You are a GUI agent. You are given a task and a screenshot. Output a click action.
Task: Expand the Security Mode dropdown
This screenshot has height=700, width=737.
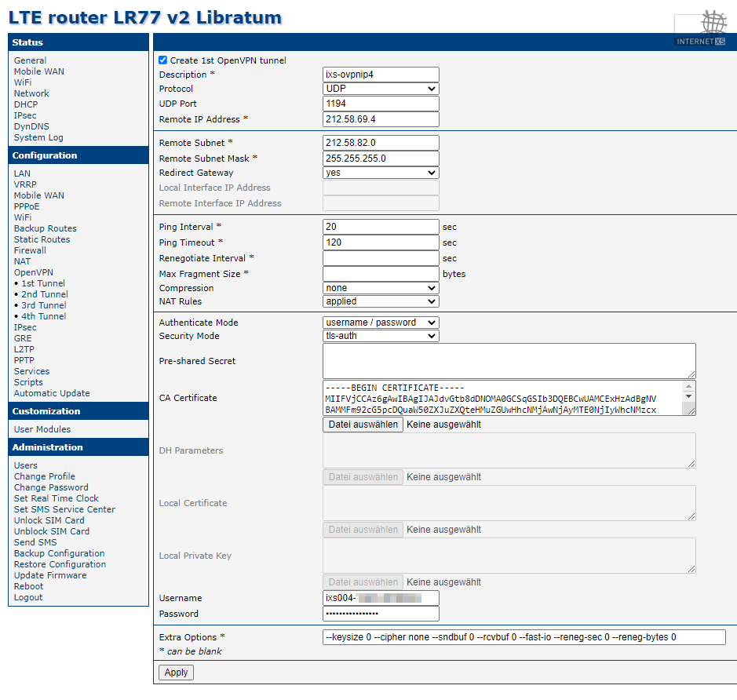381,337
